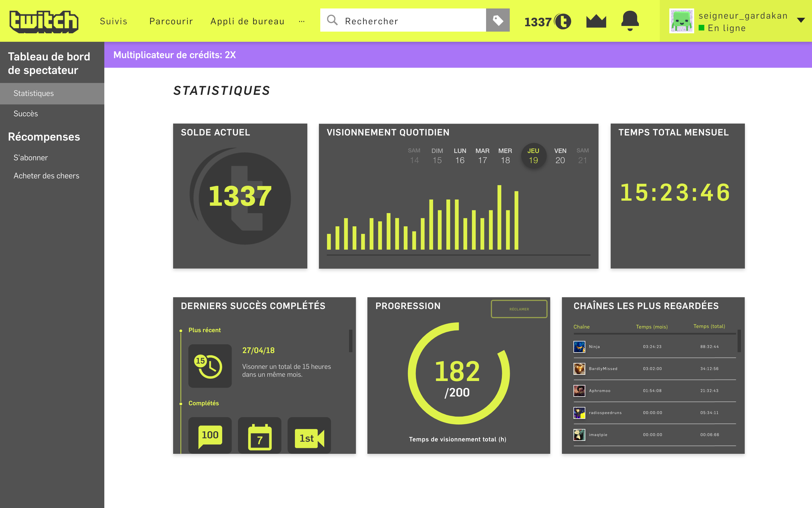The image size is (812, 508).
Task: Select day LUN 16
Action: click(x=460, y=156)
